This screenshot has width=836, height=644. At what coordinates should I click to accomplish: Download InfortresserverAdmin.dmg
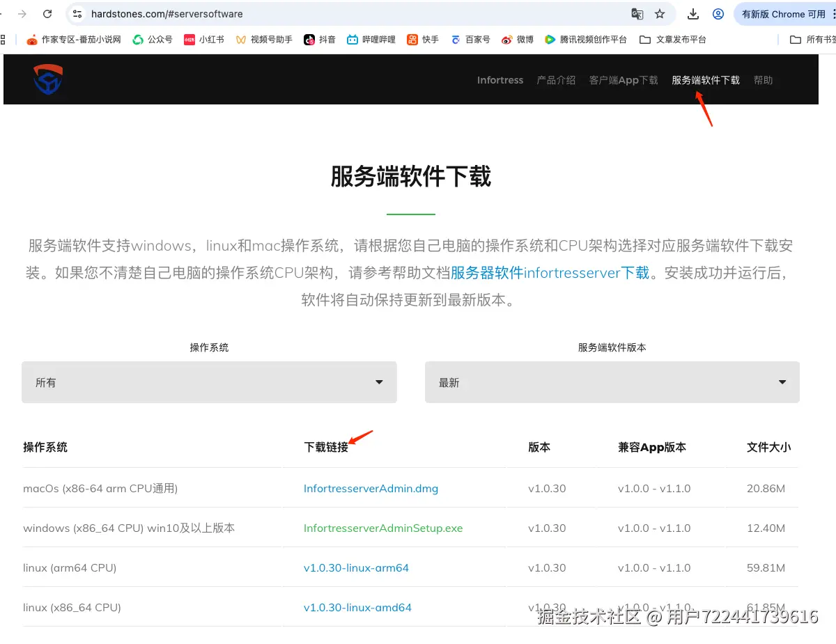[371, 489]
